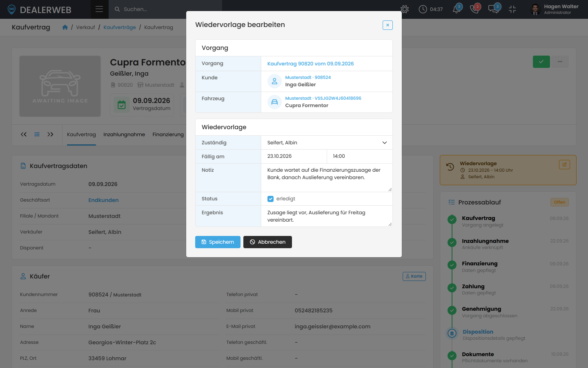Viewport: 588px width, 368px height.
Task: Open the record list icon
Action: 37,134
